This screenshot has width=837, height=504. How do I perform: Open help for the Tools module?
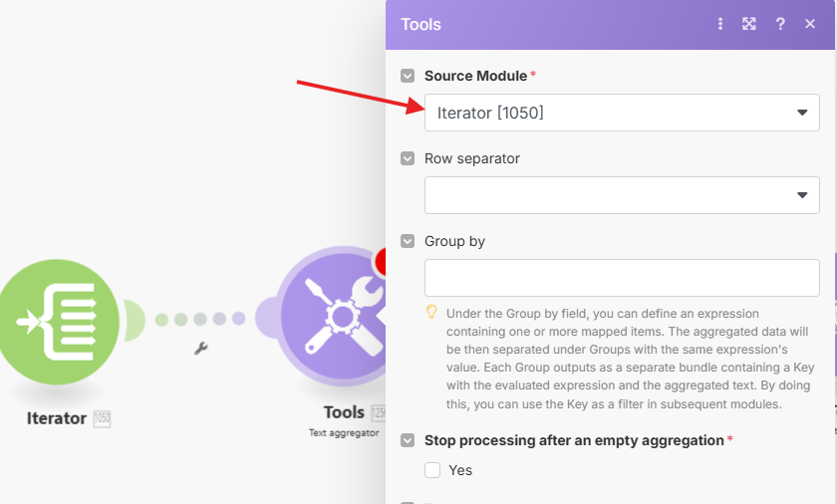coord(780,24)
